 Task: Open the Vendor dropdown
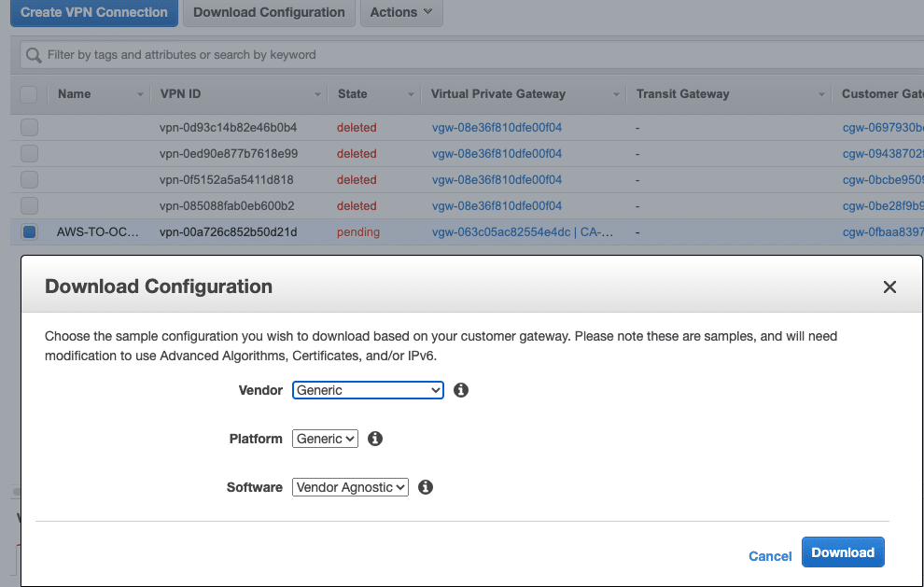368,390
